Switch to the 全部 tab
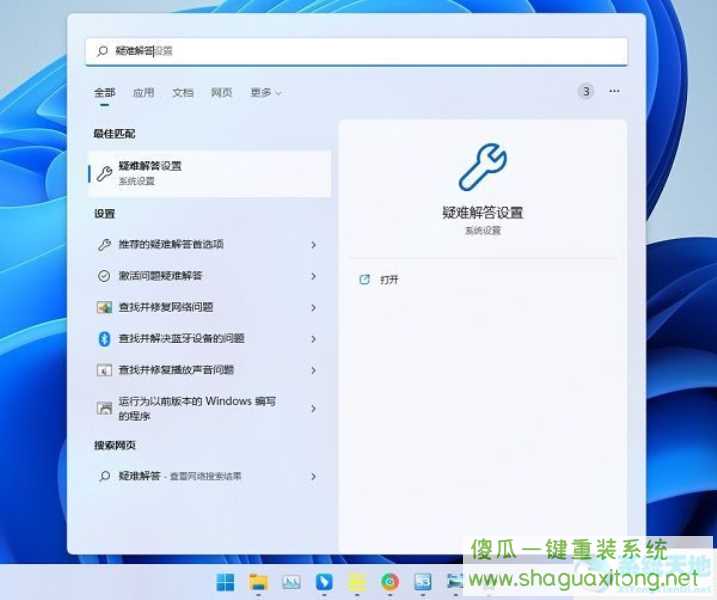 point(105,93)
